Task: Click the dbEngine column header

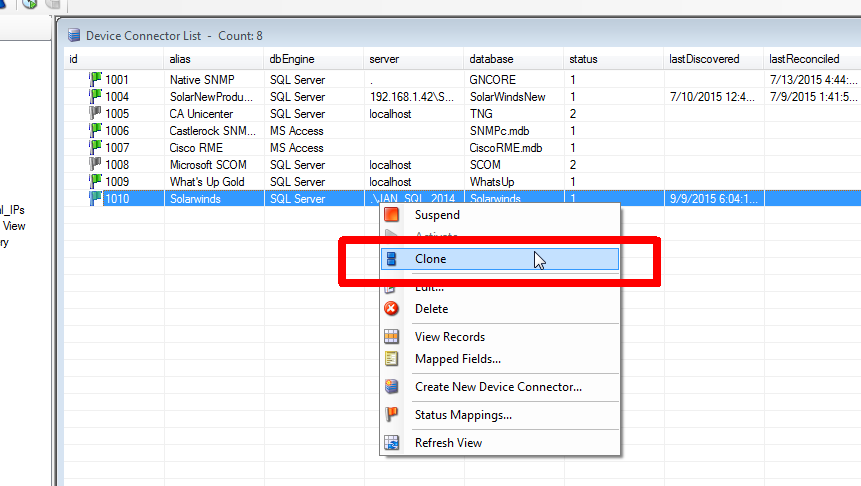Action: [x=291, y=59]
